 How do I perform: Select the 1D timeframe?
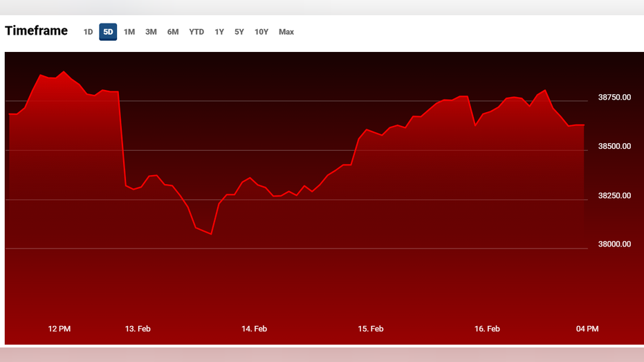point(88,32)
